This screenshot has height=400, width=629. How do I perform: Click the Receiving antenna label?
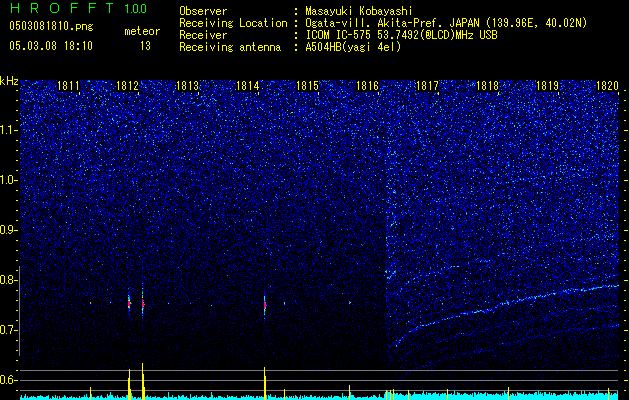click(x=230, y=47)
